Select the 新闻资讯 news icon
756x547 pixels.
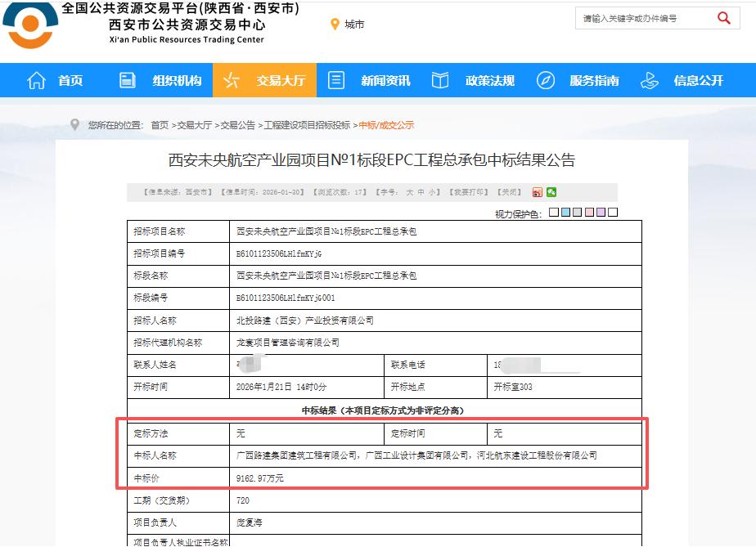(335, 79)
